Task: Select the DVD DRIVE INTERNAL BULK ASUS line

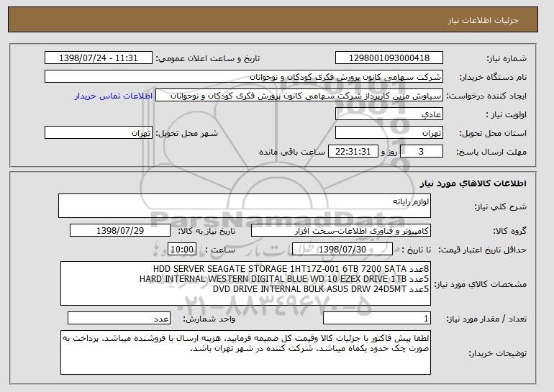Action: [x=321, y=289]
